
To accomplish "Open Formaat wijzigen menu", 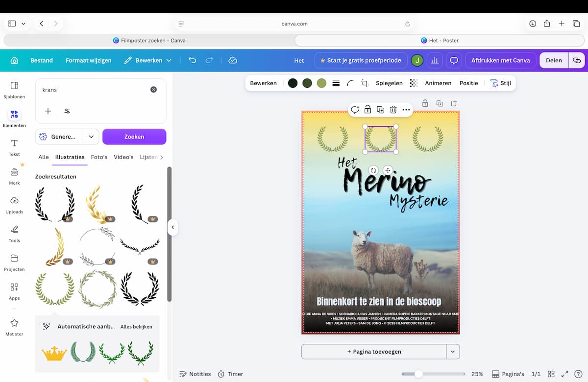I will [x=89, y=60].
